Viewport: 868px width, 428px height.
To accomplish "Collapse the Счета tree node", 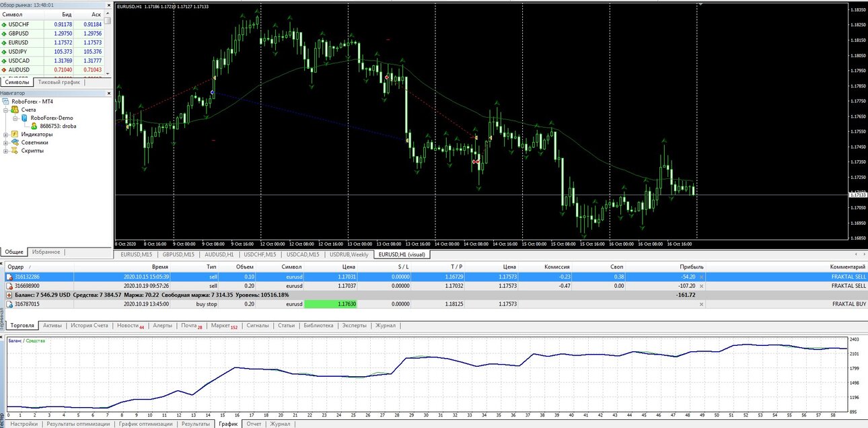I will pyautogui.click(x=5, y=109).
